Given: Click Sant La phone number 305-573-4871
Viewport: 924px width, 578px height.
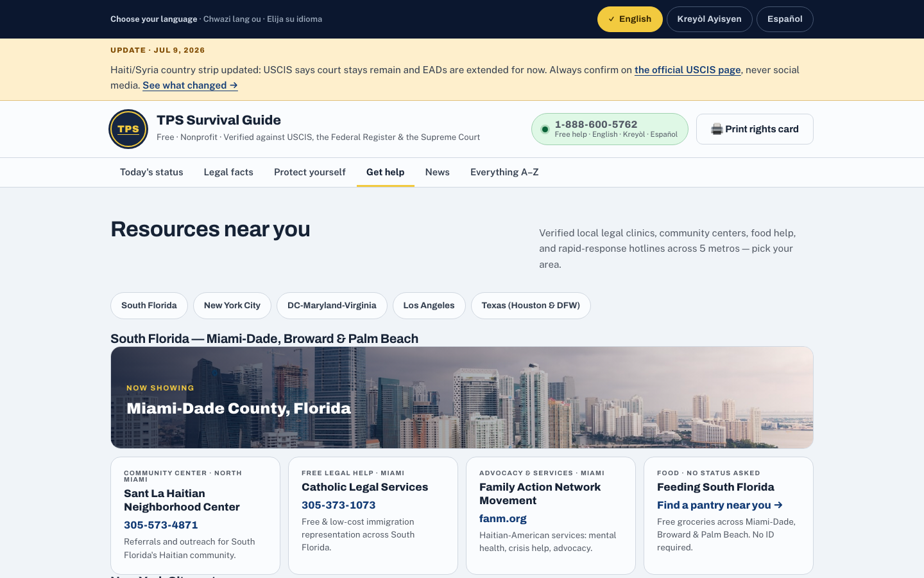Looking at the screenshot, I should [x=161, y=525].
